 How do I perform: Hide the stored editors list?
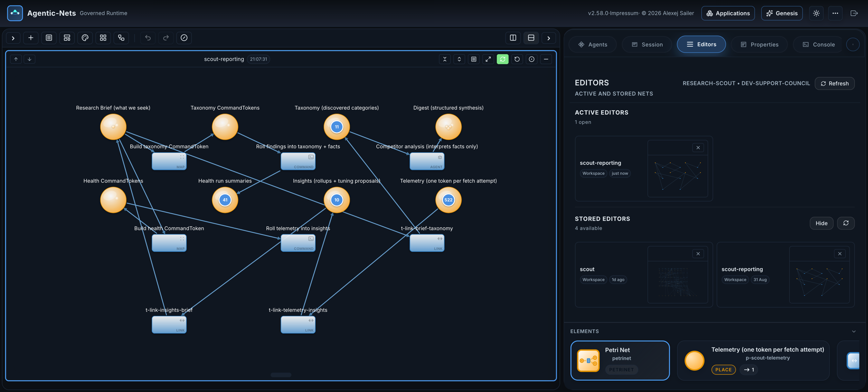click(821, 223)
